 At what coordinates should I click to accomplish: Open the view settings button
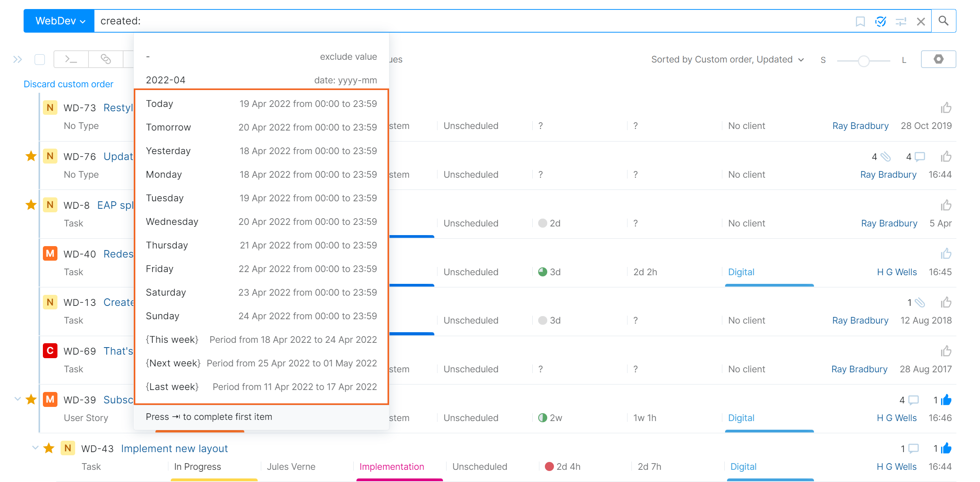click(x=938, y=59)
